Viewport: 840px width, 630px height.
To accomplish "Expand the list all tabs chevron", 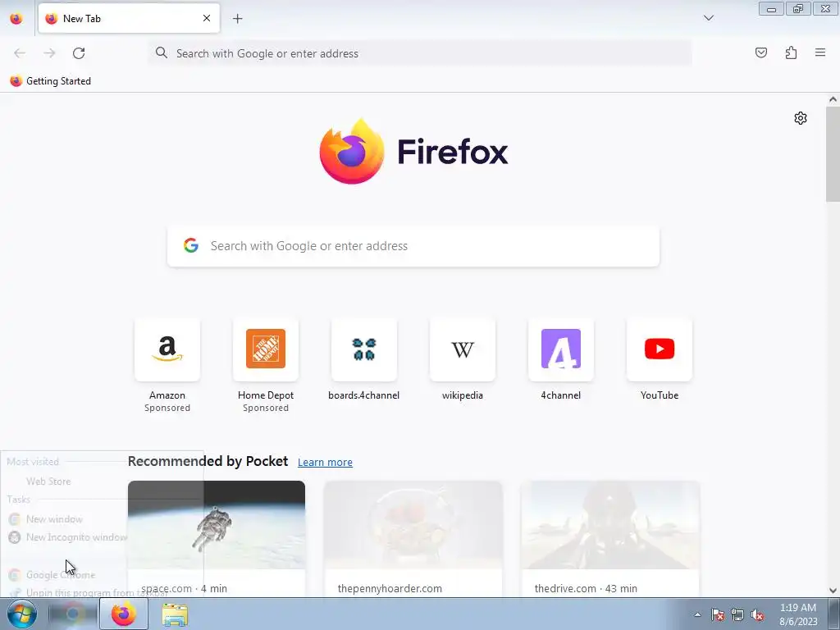I will pyautogui.click(x=708, y=18).
